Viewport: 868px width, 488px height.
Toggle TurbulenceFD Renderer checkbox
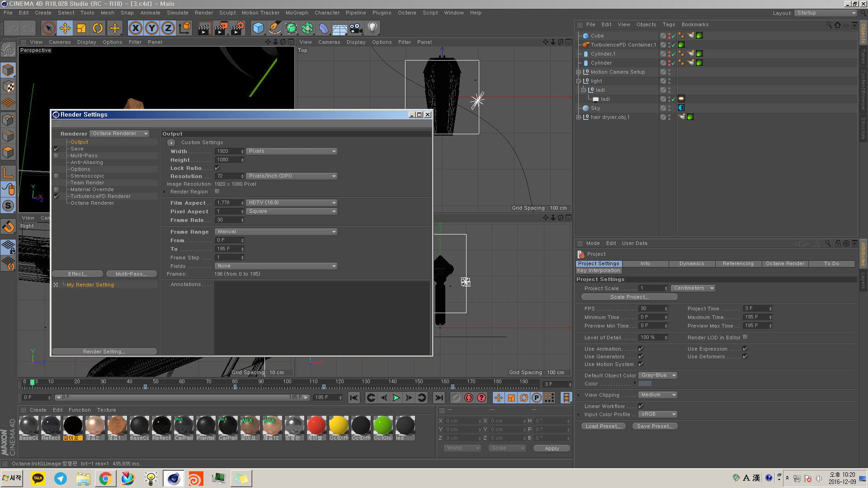(x=57, y=196)
